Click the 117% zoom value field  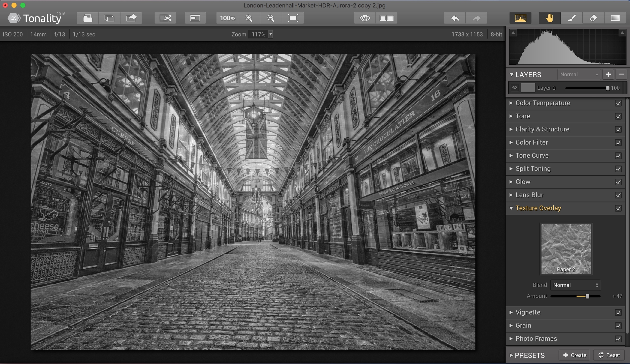tap(258, 34)
